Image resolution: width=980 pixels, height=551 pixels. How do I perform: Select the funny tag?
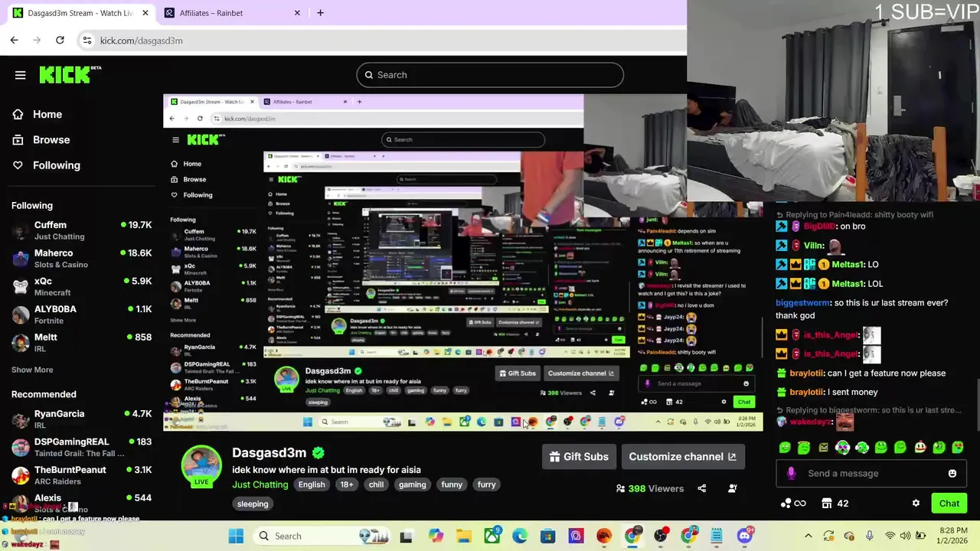point(452,484)
